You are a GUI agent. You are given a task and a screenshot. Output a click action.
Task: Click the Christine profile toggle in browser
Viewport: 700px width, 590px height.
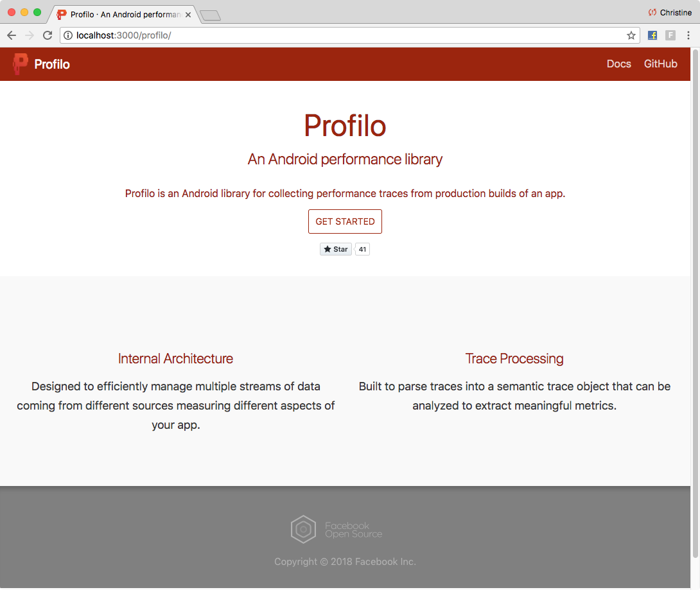pyautogui.click(x=670, y=12)
